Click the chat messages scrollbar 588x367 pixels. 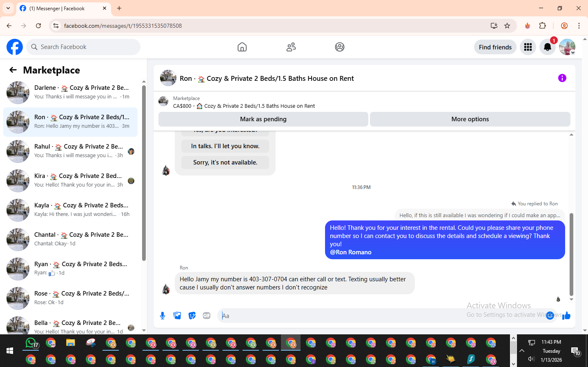tap(571, 254)
